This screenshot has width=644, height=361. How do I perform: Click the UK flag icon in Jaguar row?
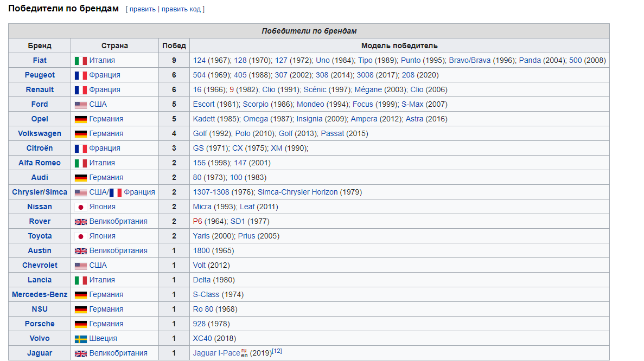[x=80, y=353]
